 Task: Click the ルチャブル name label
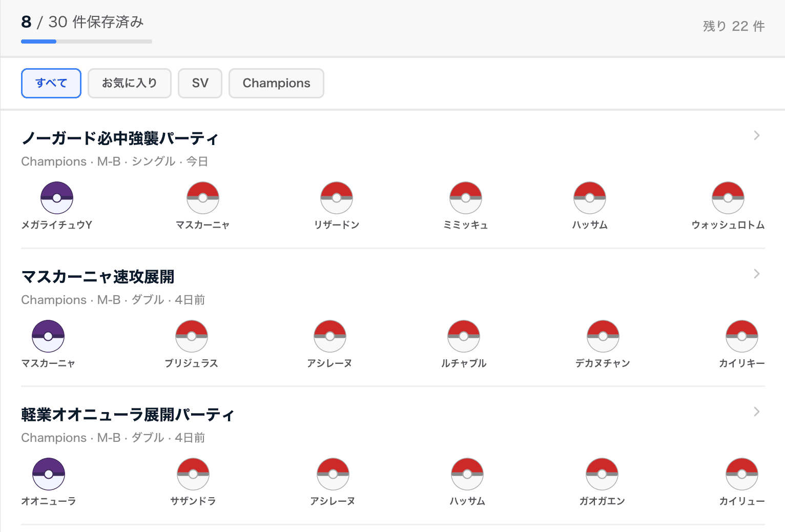tap(464, 363)
